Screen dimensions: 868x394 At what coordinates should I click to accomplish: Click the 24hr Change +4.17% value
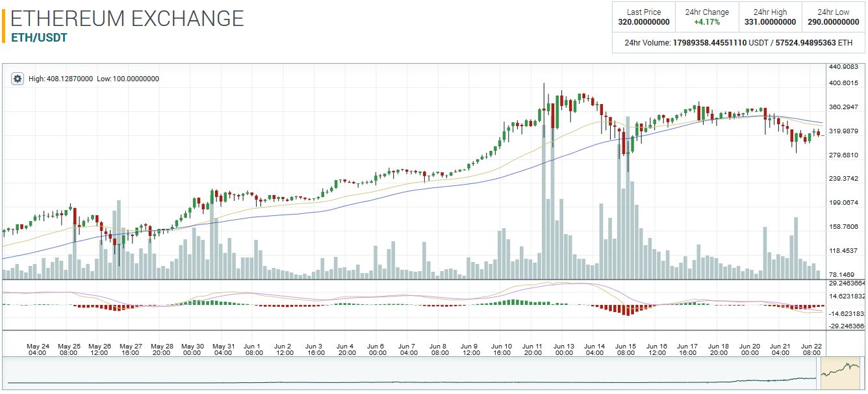[x=707, y=22]
